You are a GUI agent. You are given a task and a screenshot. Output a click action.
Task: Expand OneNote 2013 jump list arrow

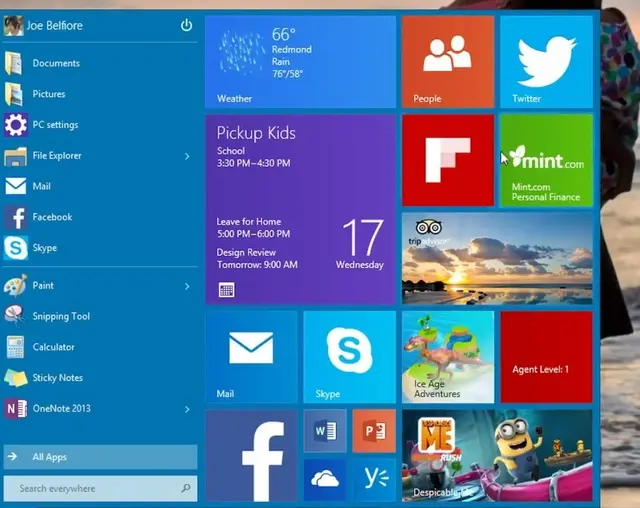(x=187, y=409)
